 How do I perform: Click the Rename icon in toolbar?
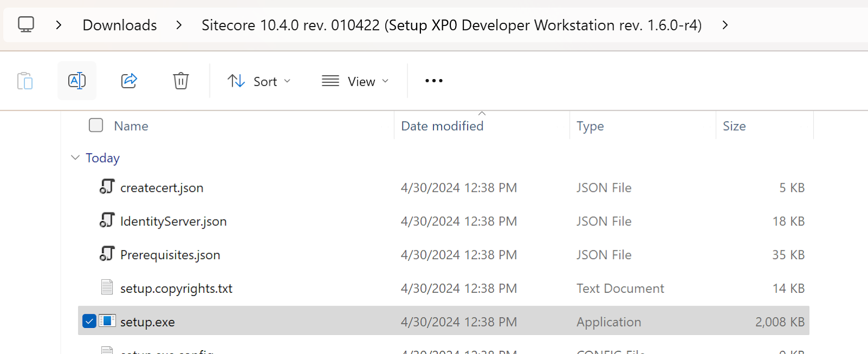tap(77, 81)
